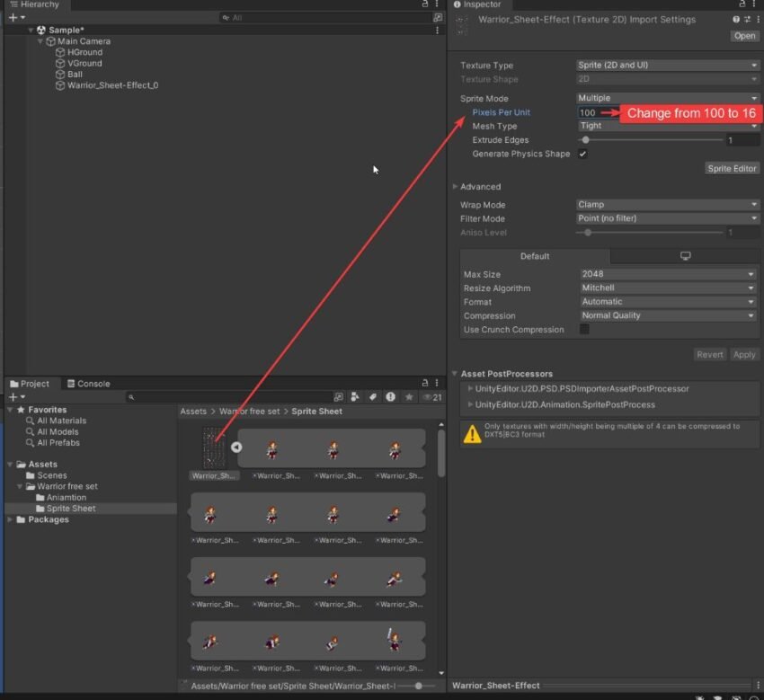Viewport: 764px width, 700px height.
Task: Click the Apply button
Action: coord(745,354)
